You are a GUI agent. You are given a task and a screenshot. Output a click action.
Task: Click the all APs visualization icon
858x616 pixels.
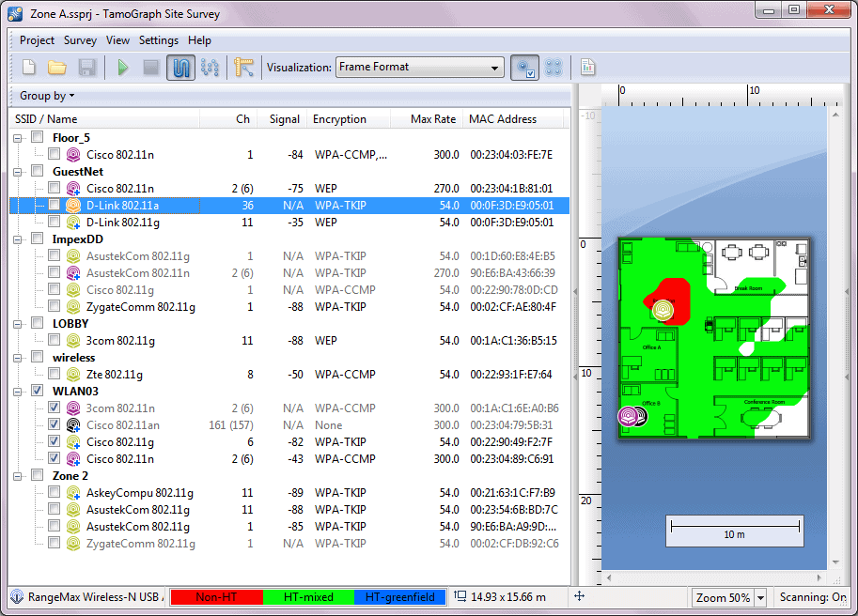click(x=554, y=68)
